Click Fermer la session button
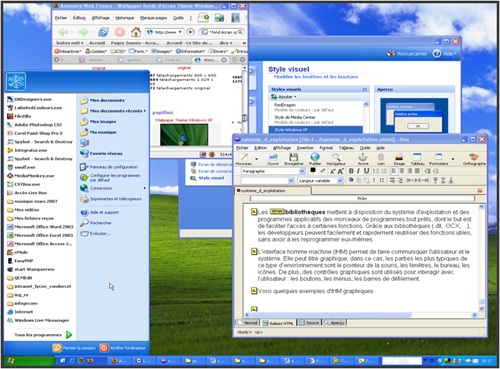 click(74, 348)
